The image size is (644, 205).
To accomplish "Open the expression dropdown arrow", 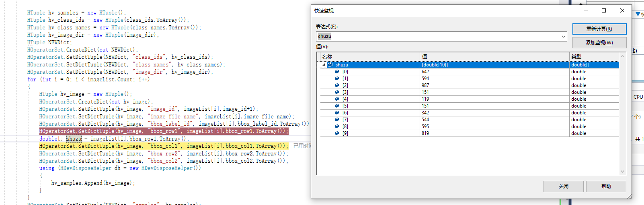I will (563, 37).
